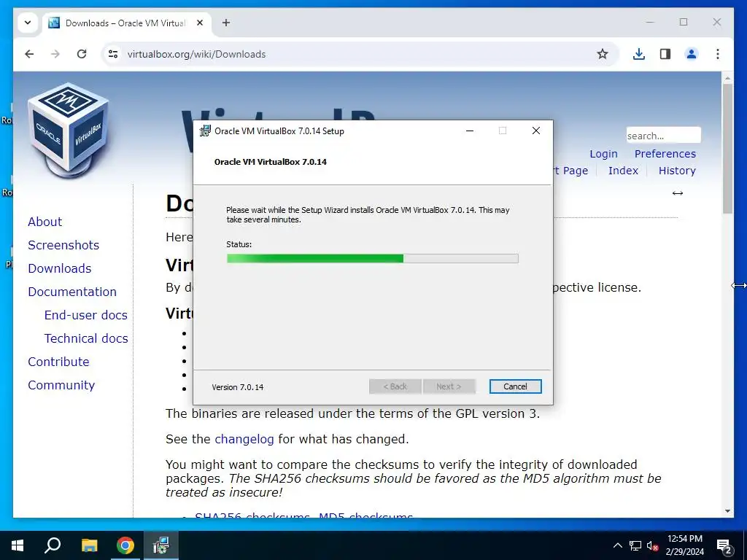Open Chrome downloads tray icon
This screenshot has width=747, height=560.
pos(639,54)
